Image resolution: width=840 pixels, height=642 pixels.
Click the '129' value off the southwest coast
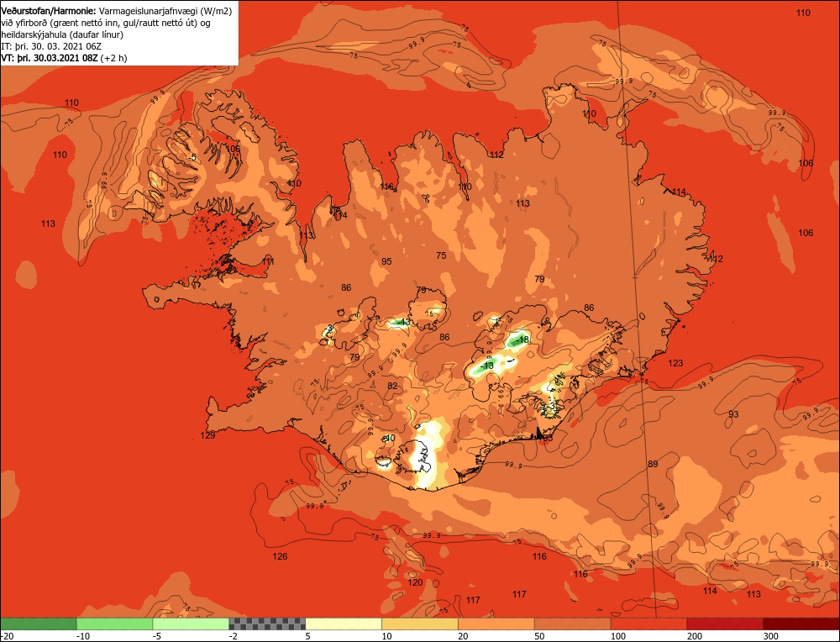coord(207,435)
